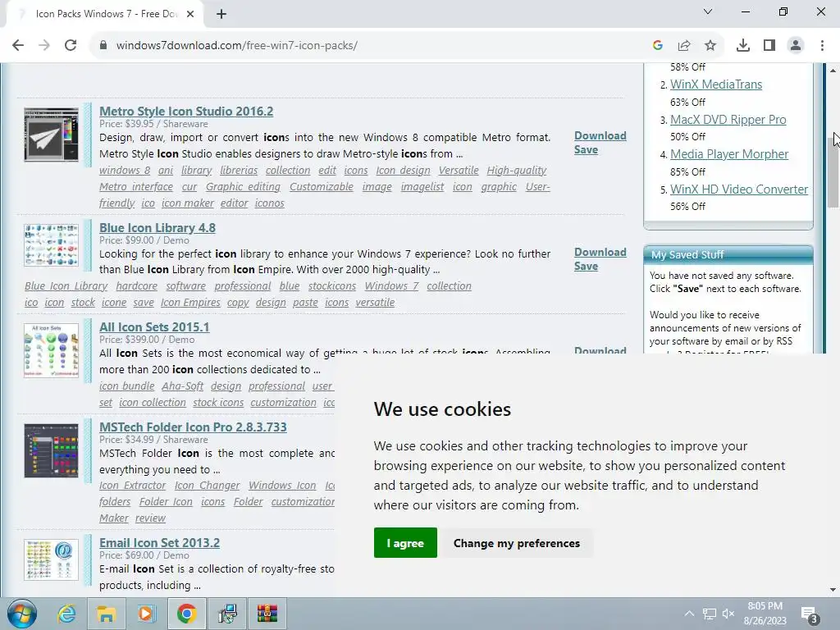The image size is (840, 630).
Task: Click the 'Icon Extractor' tag
Action: coord(132,486)
